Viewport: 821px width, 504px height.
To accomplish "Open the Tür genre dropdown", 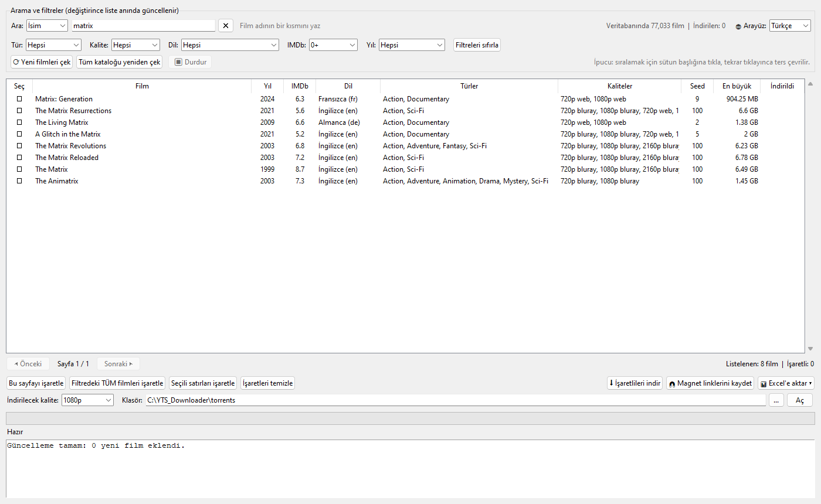I will [x=53, y=45].
